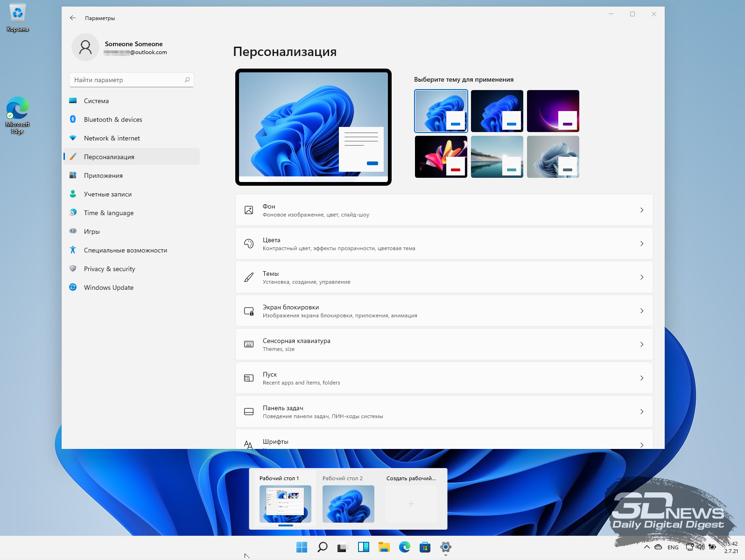Image resolution: width=745 pixels, height=560 pixels.
Task: Create a new desktop with Создать рабочий
Action: pyautogui.click(x=411, y=504)
